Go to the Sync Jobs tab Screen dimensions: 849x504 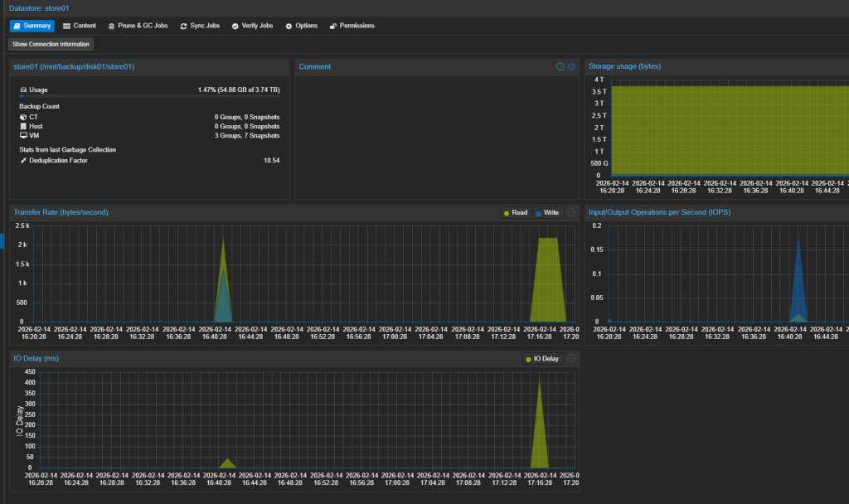[x=200, y=26]
